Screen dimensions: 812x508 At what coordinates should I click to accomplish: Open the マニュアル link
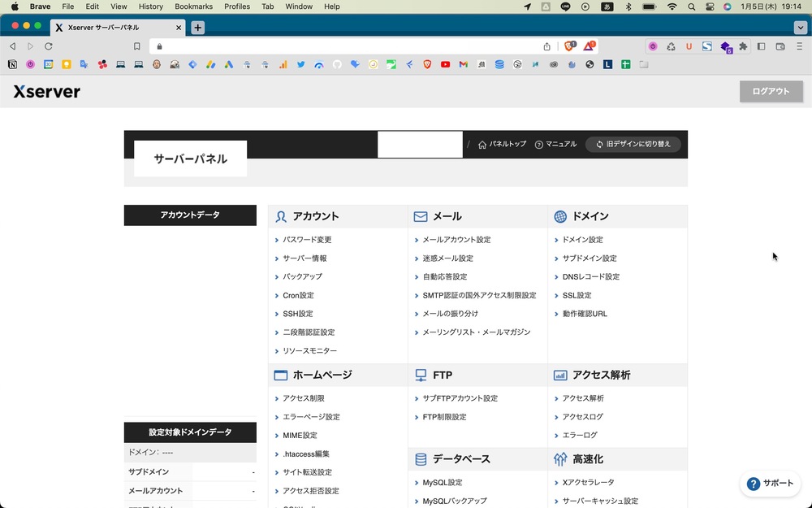coord(555,144)
